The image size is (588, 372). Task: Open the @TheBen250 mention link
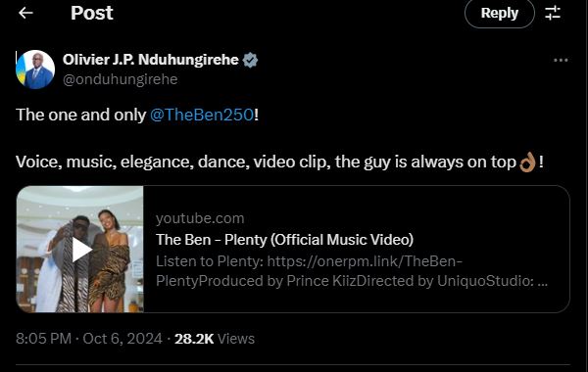[x=202, y=115]
